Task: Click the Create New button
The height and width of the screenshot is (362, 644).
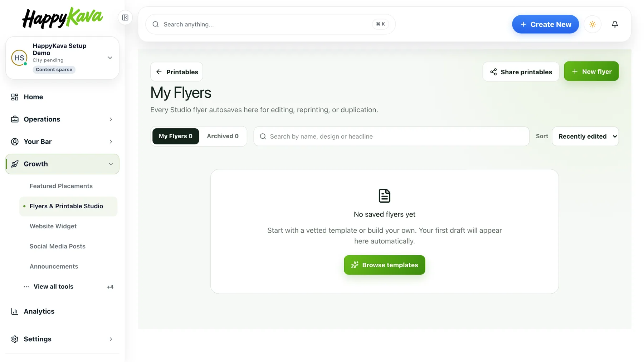Action: pos(545,24)
